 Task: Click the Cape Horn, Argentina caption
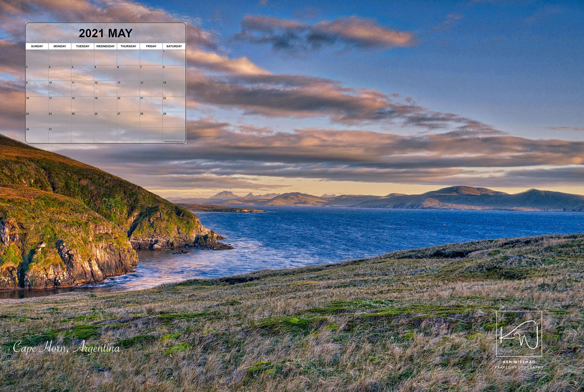point(66,347)
